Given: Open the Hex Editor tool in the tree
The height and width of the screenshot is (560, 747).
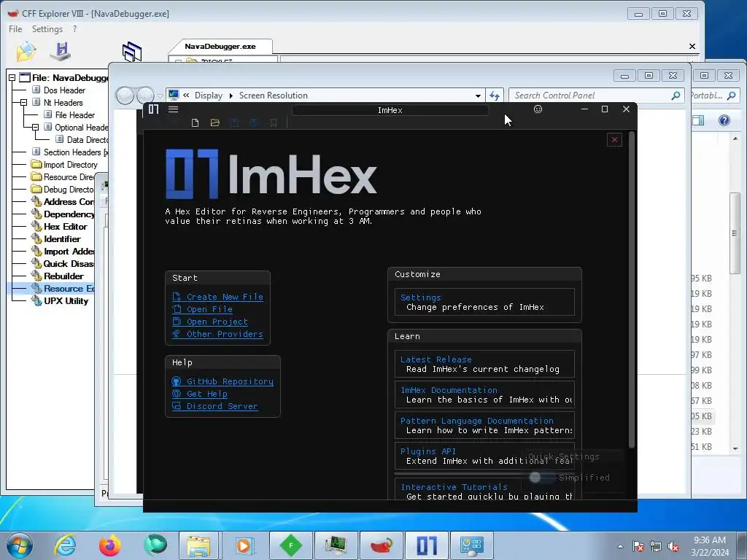Looking at the screenshot, I should point(65,226).
